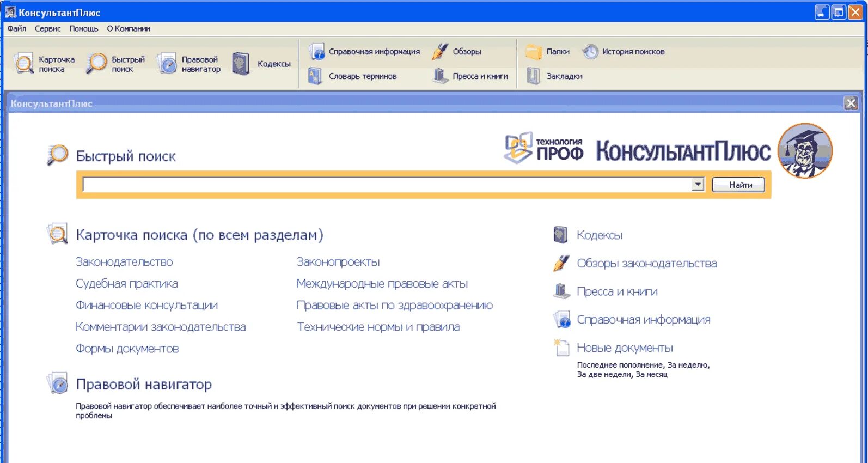
Task: Open Обзоры pen icon in toolbar
Action: (440, 52)
